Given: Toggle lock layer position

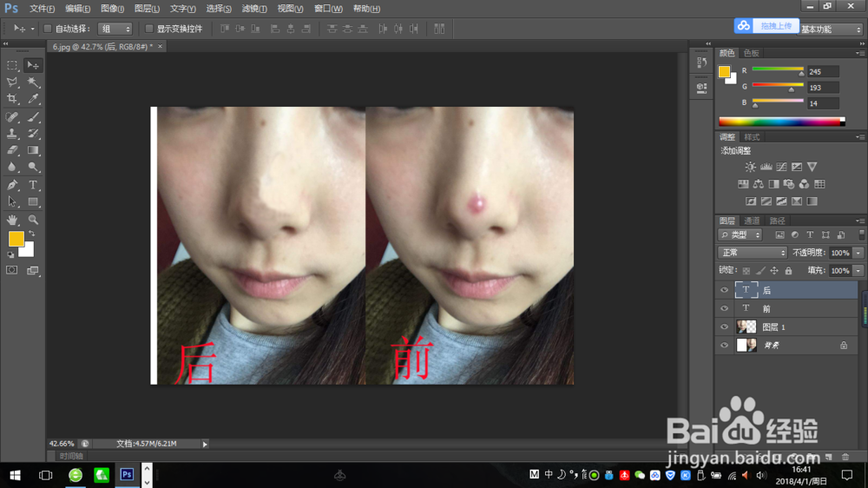Looking at the screenshot, I should point(774,271).
